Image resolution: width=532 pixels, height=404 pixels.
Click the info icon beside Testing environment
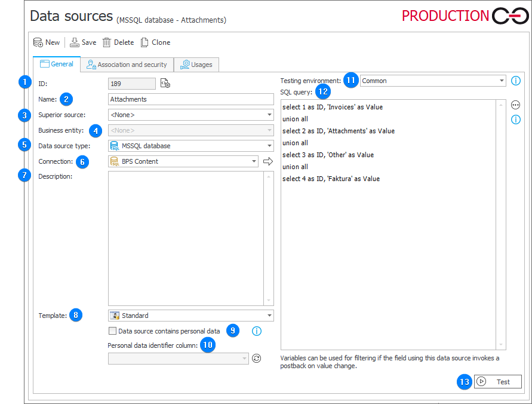point(516,81)
